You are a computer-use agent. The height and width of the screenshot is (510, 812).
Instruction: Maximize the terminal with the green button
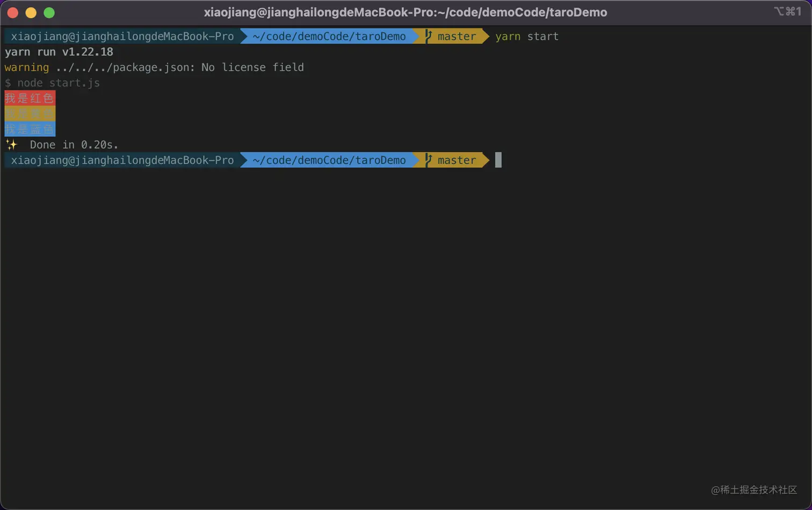[x=49, y=13]
